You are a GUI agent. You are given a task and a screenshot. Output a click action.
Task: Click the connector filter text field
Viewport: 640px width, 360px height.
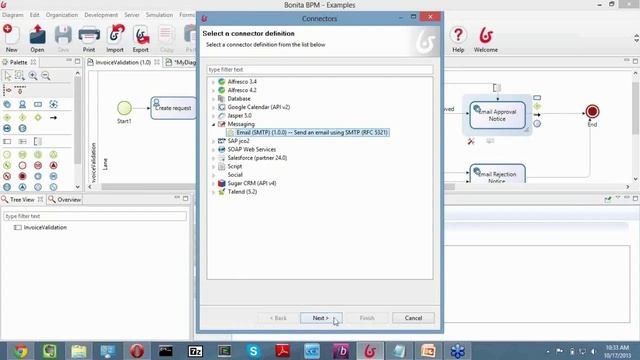tap(320, 70)
